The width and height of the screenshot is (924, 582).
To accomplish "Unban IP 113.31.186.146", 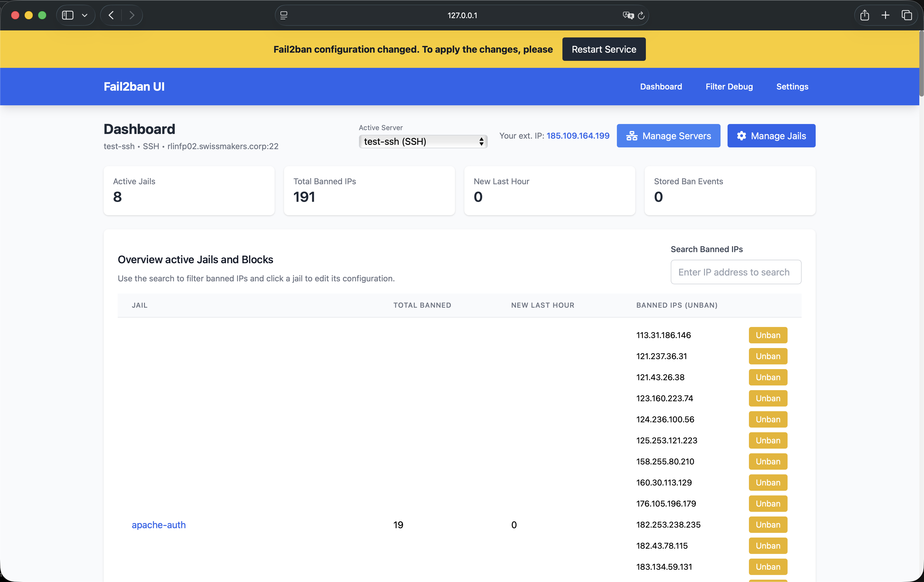I will [x=767, y=335].
